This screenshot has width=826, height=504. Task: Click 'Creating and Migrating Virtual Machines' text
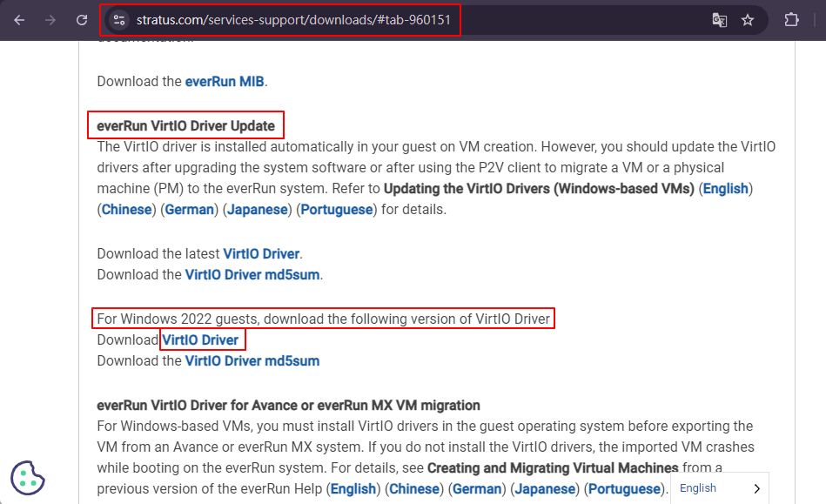553,468
